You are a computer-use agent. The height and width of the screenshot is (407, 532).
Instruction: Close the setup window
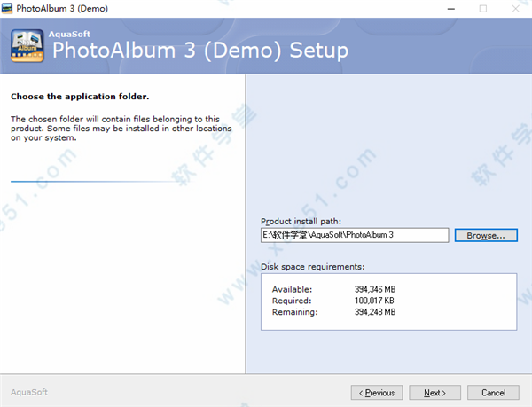pos(515,9)
